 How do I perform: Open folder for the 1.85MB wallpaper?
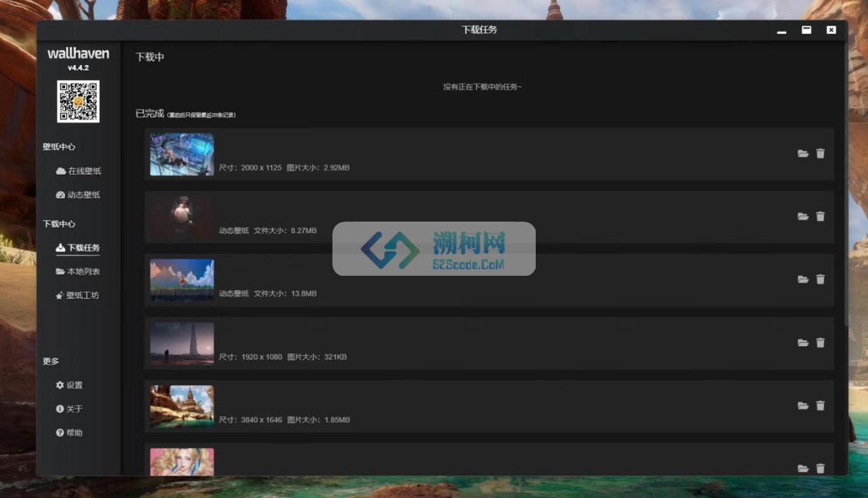803,406
